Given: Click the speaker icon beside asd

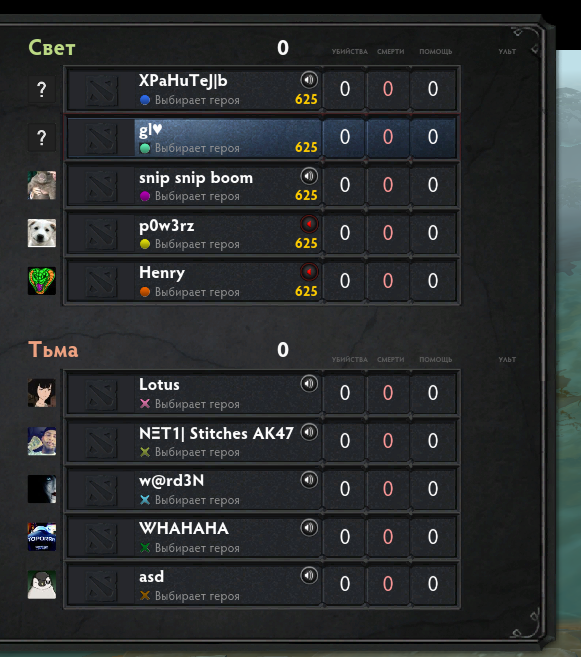Looking at the screenshot, I should click(309, 575).
